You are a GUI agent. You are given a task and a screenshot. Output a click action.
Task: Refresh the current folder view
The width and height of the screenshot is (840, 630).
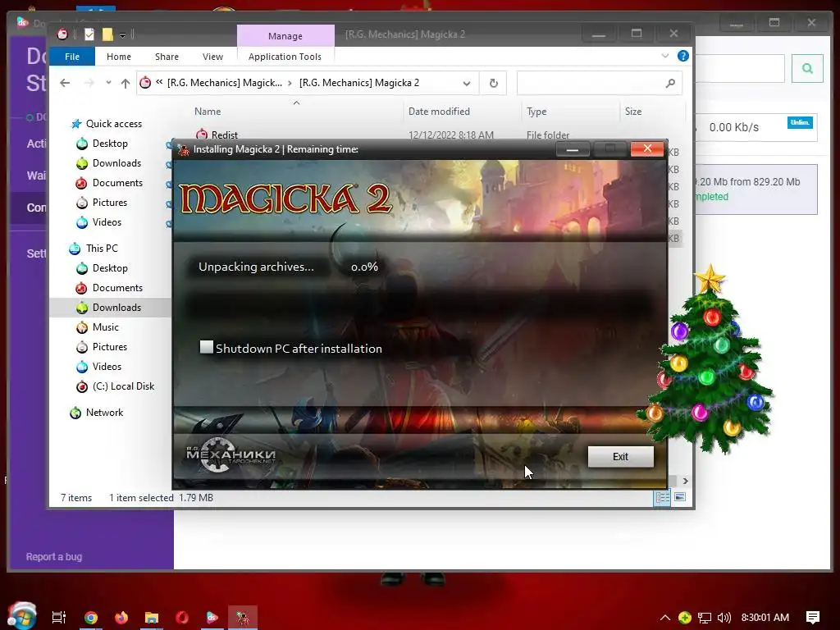click(493, 83)
